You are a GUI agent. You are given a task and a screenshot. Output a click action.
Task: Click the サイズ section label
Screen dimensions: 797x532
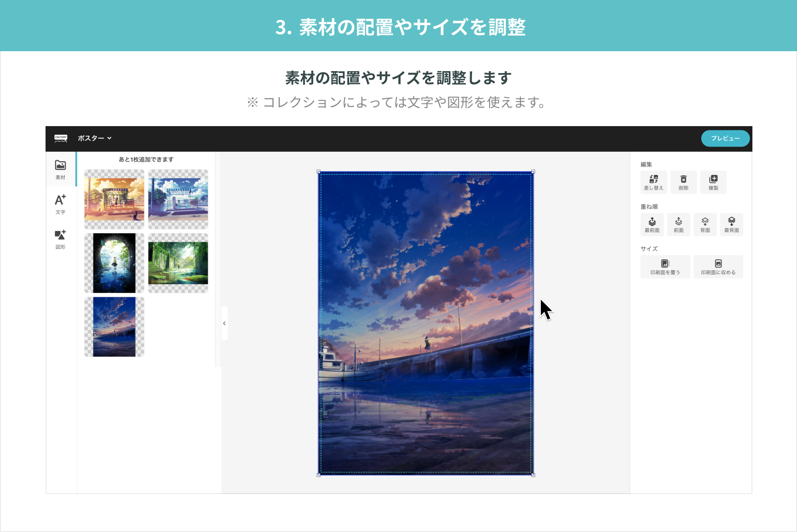[x=649, y=249]
